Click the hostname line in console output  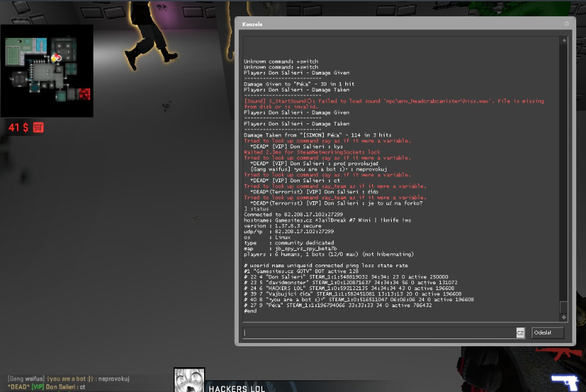[x=327, y=220]
